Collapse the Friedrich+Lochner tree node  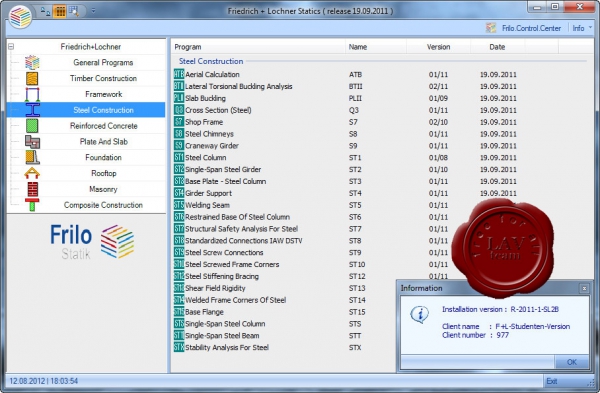tap(11, 47)
